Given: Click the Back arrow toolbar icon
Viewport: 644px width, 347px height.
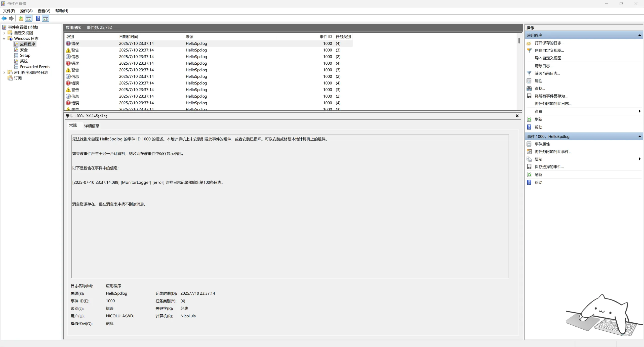Looking at the screenshot, I should pyautogui.click(x=4, y=18).
